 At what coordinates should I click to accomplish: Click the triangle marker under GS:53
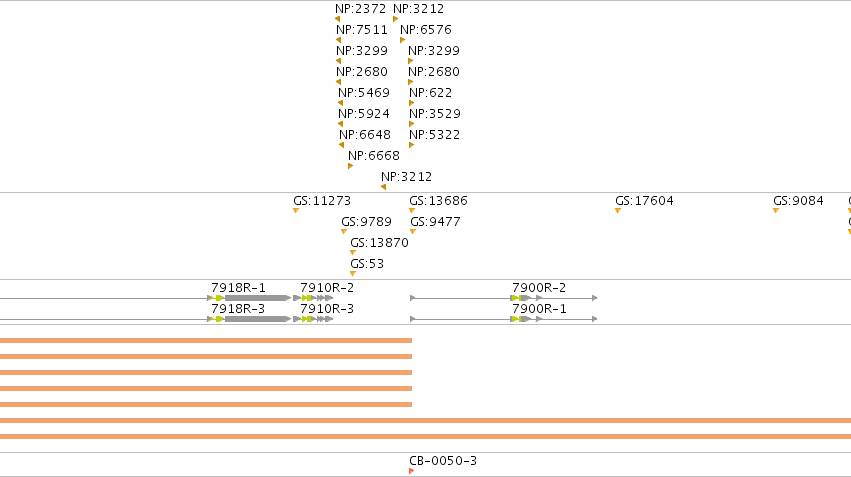point(353,274)
